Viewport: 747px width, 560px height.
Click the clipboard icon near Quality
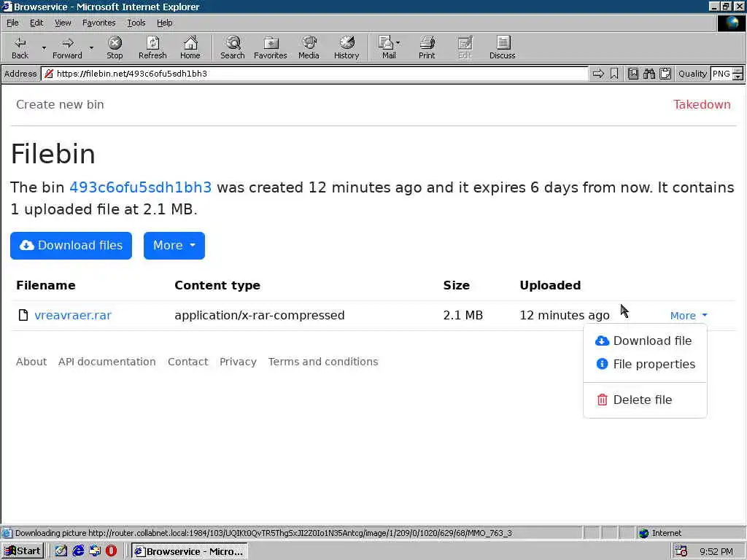coord(665,74)
